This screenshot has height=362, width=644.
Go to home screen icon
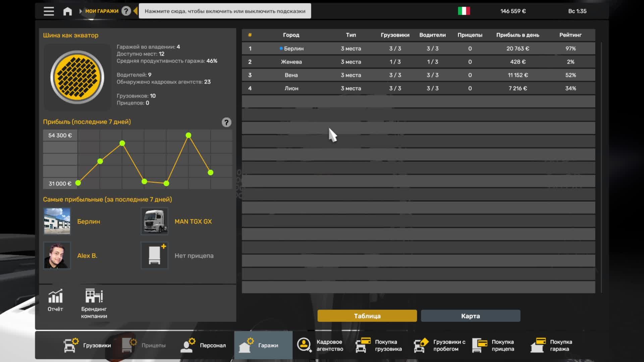[67, 11]
